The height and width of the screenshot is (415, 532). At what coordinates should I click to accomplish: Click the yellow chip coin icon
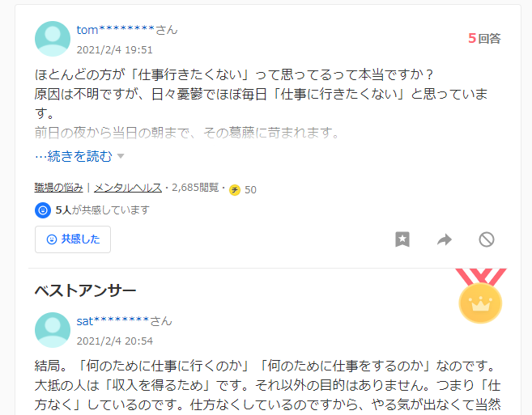[x=235, y=190]
